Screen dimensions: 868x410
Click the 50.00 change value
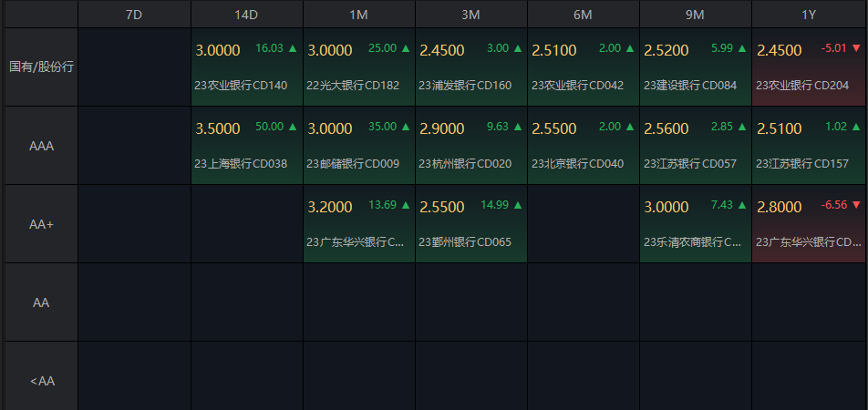coord(269,127)
